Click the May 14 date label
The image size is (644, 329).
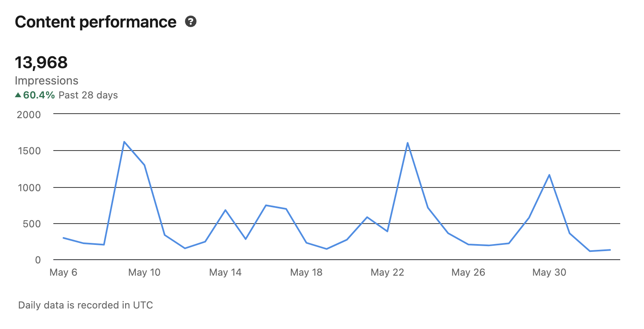click(225, 272)
